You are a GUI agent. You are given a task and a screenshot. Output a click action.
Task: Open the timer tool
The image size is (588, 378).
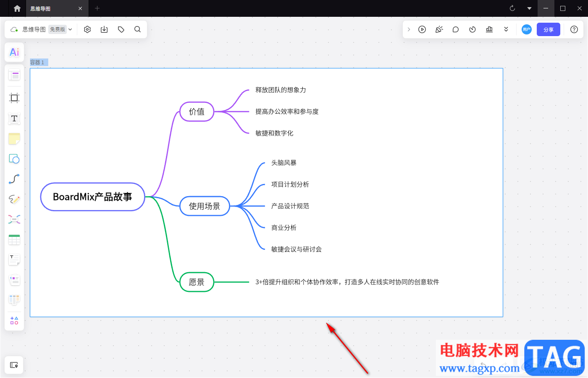click(472, 29)
